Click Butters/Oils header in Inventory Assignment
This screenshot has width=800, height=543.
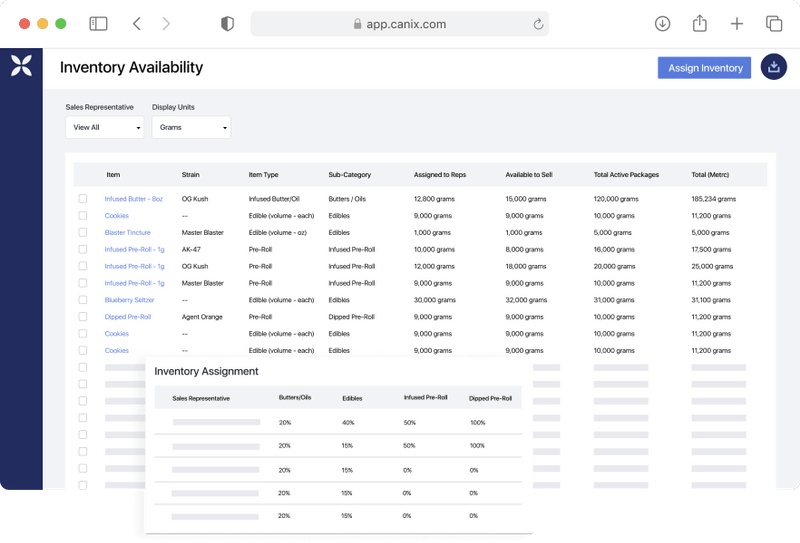point(295,397)
